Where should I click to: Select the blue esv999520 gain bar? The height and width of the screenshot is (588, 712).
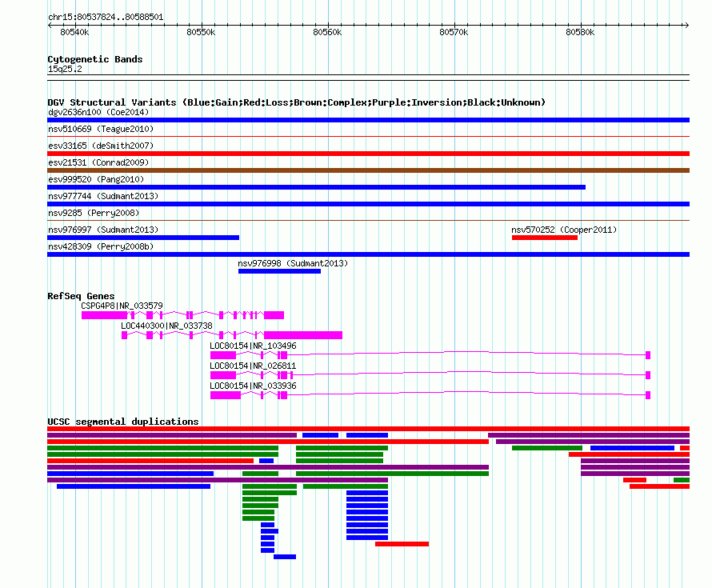click(317, 187)
